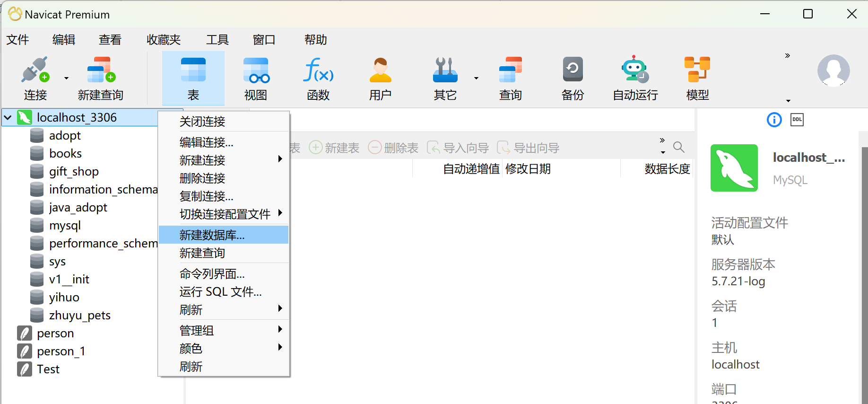This screenshot has height=404, width=868.
Task: Select the sys database
Action: point(57,262)
